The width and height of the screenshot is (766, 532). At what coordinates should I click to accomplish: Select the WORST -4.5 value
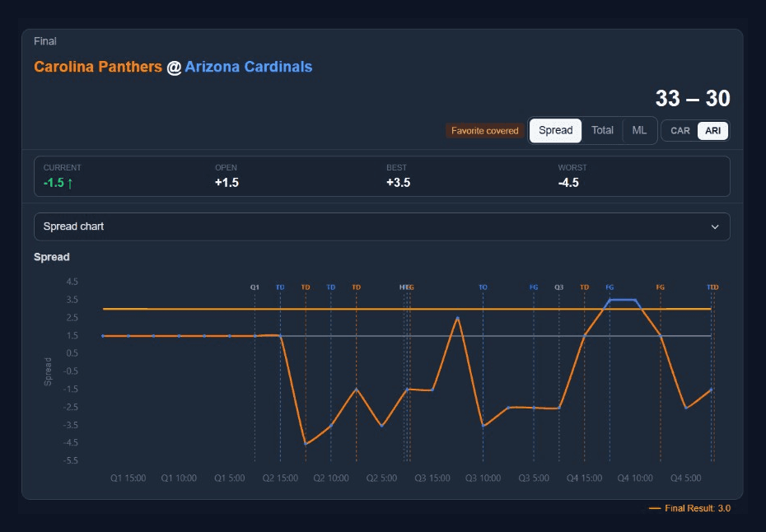point(568,183)
